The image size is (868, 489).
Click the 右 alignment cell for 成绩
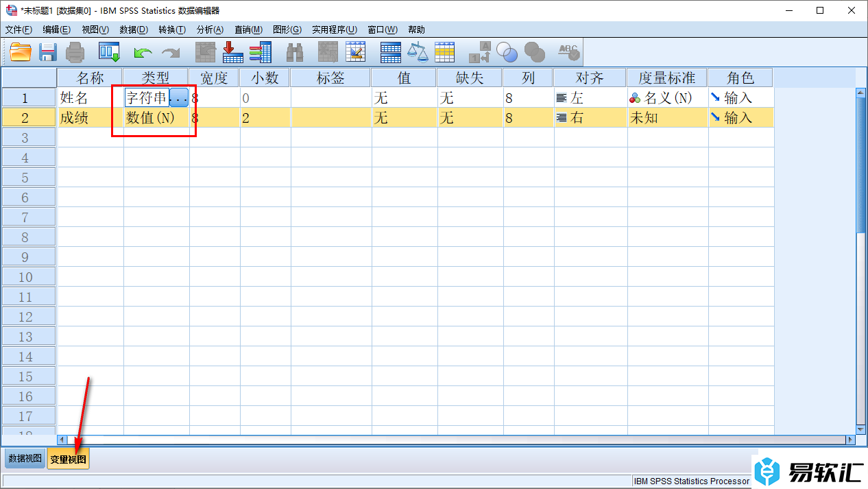pyautogui.click(x=590, y=118)
